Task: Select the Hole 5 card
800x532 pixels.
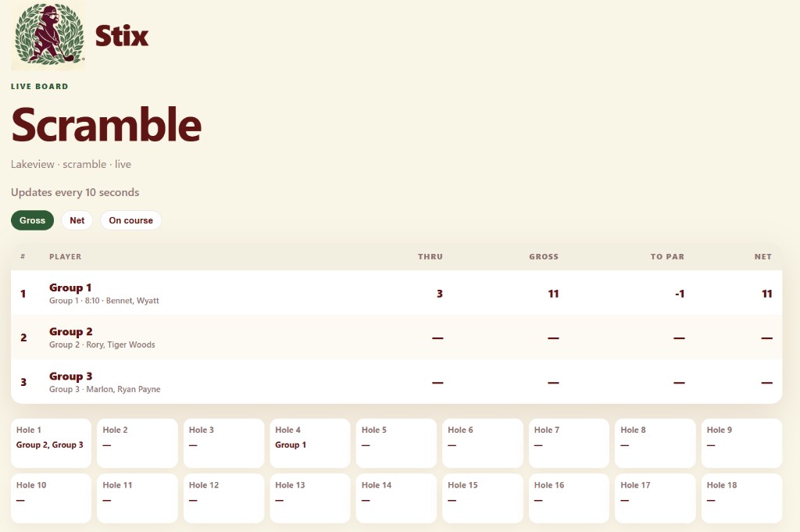Action: pyautogui.click(x=396, y=443)
